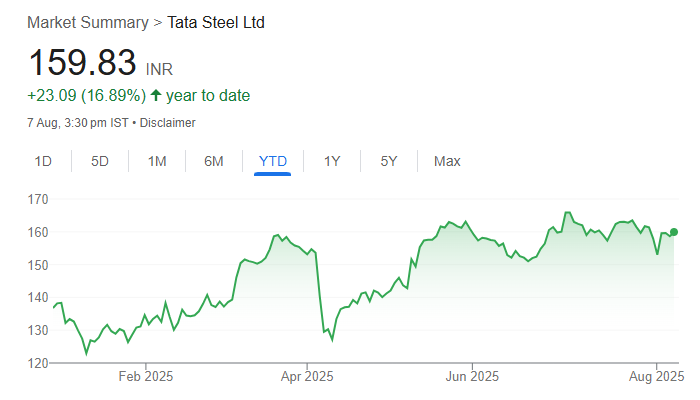Switch chart to 1Y range
This screenshot has width=700, height=400.
[x=332, y=161]
